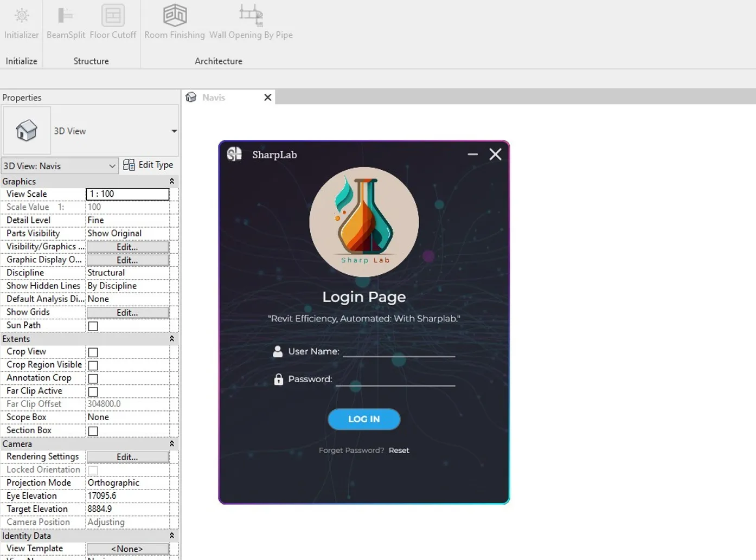
Task: Click the Target Elevation value 8884.9
Action: point(127,509)
